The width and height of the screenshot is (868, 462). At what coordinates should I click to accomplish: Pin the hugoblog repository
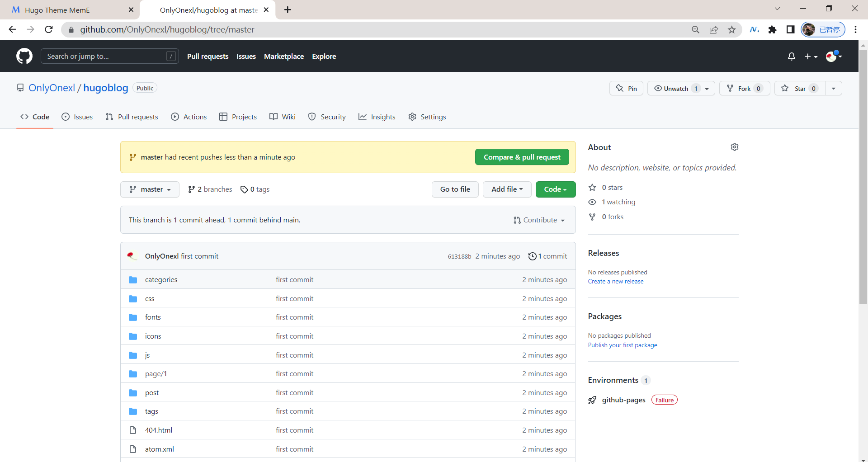coord(626,89)
